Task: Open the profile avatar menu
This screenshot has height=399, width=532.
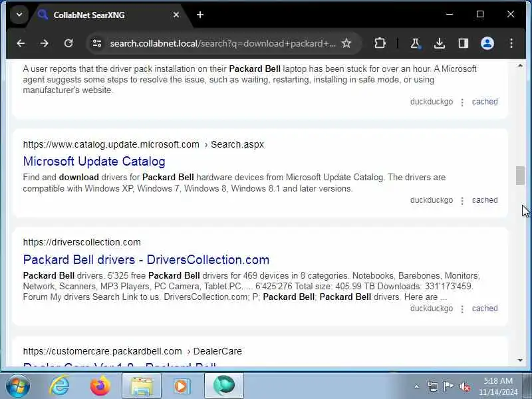Action: pos(487,43)
